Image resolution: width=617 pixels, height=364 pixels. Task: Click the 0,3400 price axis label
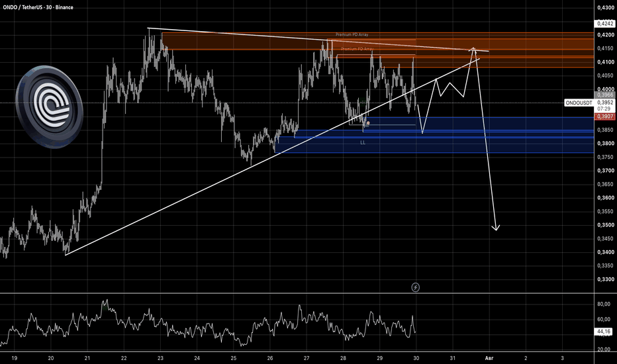[x=605, y=252]
